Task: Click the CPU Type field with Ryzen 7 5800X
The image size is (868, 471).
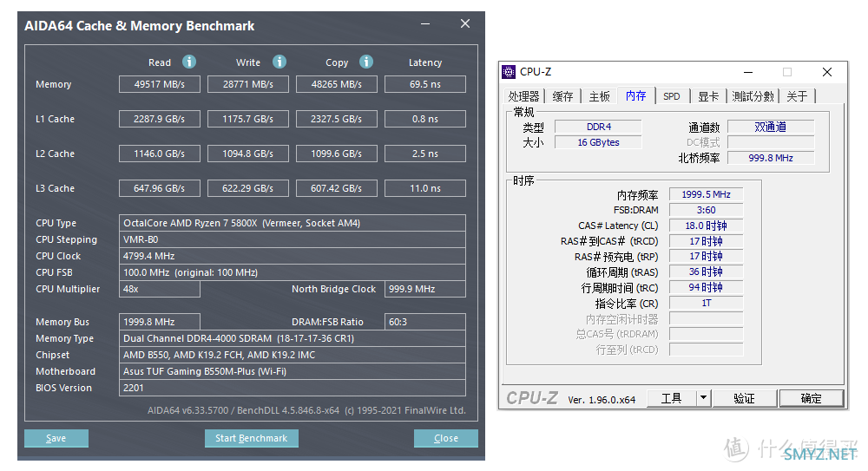Action: point(293,223)
